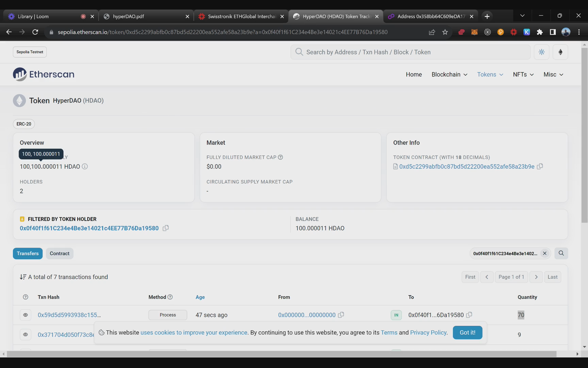588x368 pixels.
Task: Reload the current page
Action: click(x=35, y=32)
